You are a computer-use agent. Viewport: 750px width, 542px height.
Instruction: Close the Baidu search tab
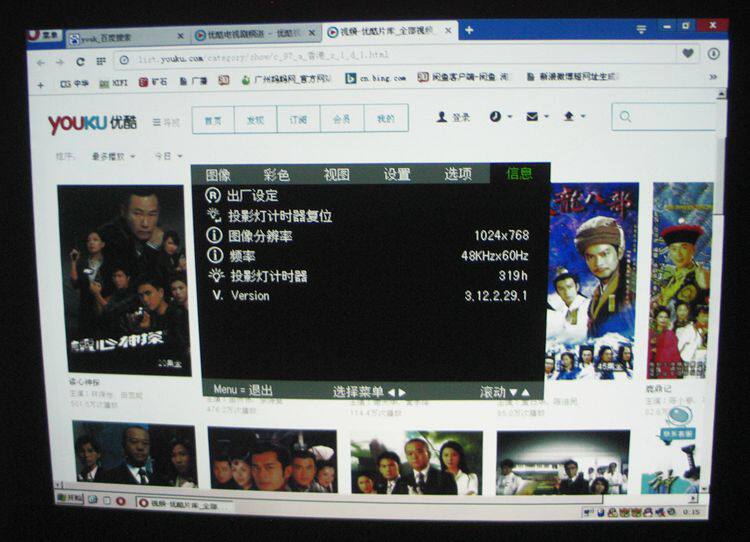(x=180, y=36)
